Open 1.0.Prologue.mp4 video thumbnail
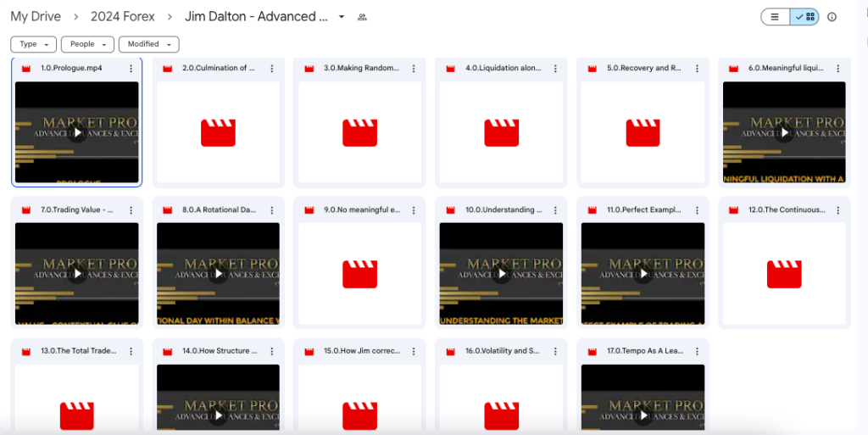Viewport: 868px width, 435px height. (x=77, y=132)
